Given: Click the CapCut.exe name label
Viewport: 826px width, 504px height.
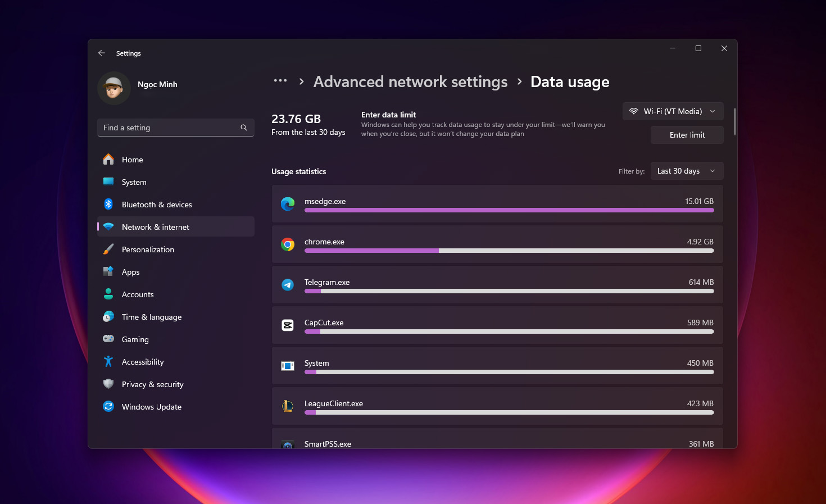Looking at the screenshot, I should [324, 323].
